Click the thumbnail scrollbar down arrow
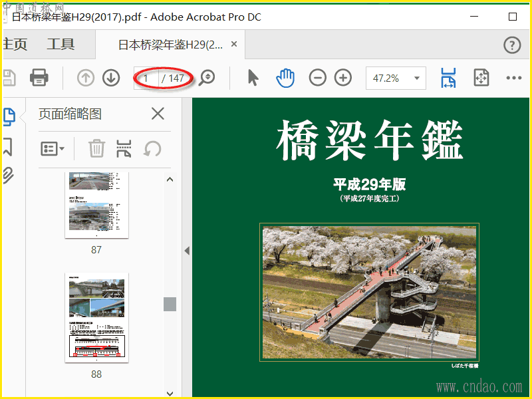 pos(170,394)
